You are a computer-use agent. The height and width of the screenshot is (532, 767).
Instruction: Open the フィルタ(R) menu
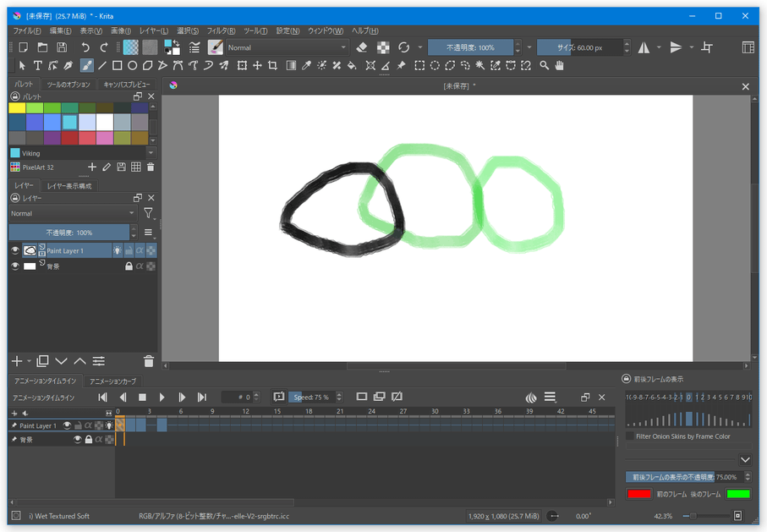(x=221, y=30)
